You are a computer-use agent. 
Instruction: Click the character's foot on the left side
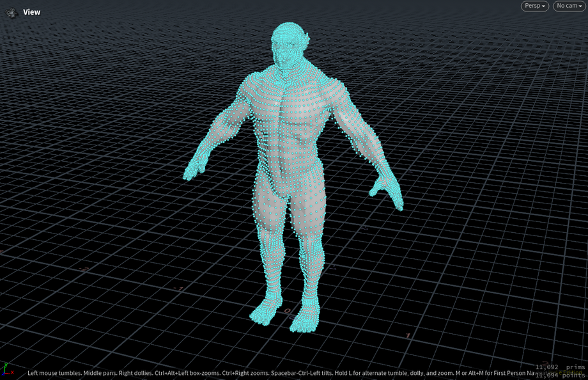point(265,310)
